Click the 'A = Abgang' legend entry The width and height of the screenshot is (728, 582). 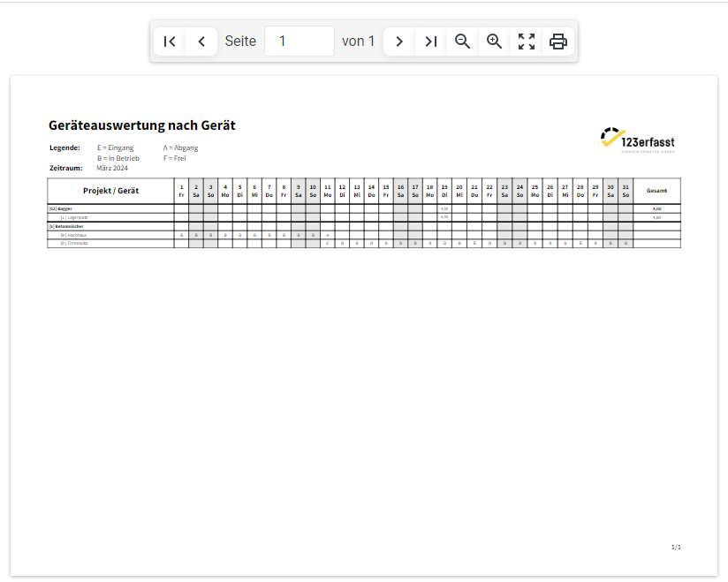(180, 147)
